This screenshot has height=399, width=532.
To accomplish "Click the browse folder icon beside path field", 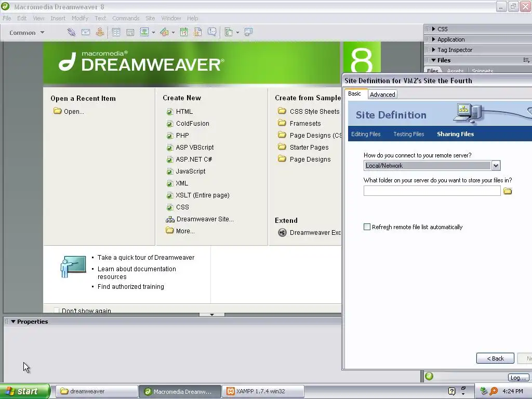I will pyautogui.click(x=508, y=191).
